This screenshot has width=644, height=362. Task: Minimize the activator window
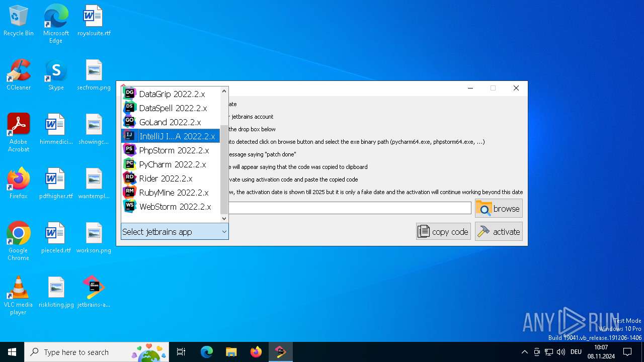470,88
